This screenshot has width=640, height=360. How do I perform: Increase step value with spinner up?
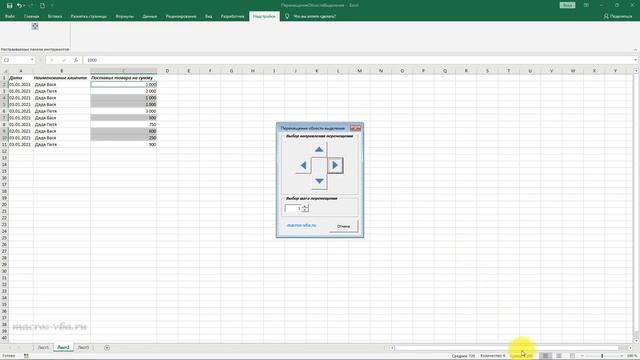click(305, 207)
